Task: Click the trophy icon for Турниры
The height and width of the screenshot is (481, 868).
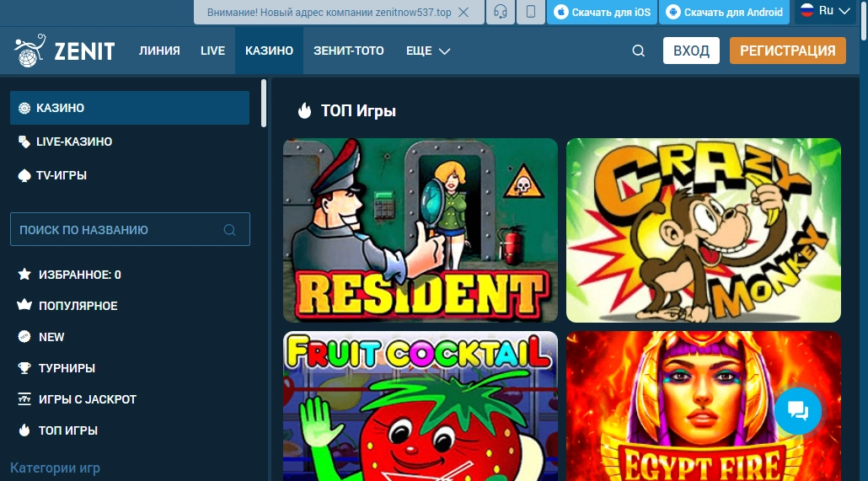Action: (24, 367)
